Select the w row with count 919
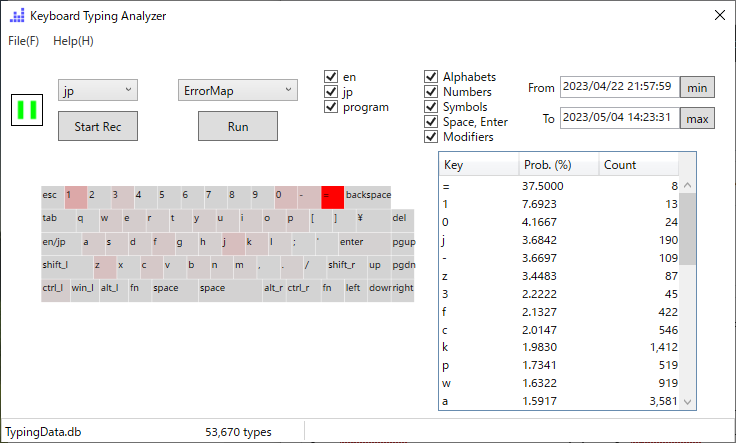 (559, 383)
